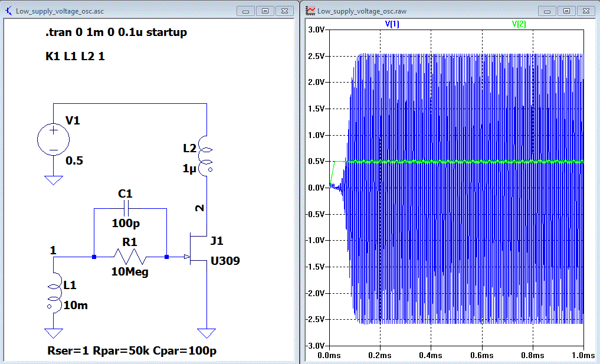Image resolution: width=600 pixels, height=364 pixels.
Task: Click the V(1) trace label
Action: pos(392,24)
